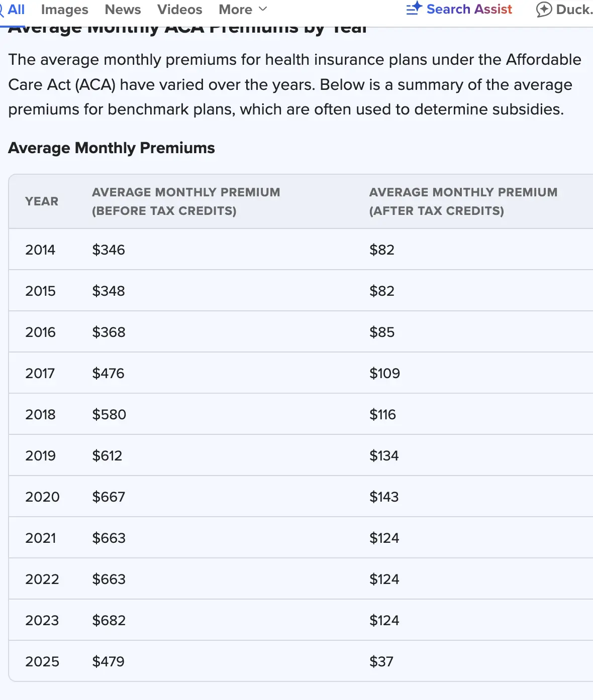Click the $37 after-credit premium value
The height and width of the screenshot is (700, 593).
pos(381,661)
